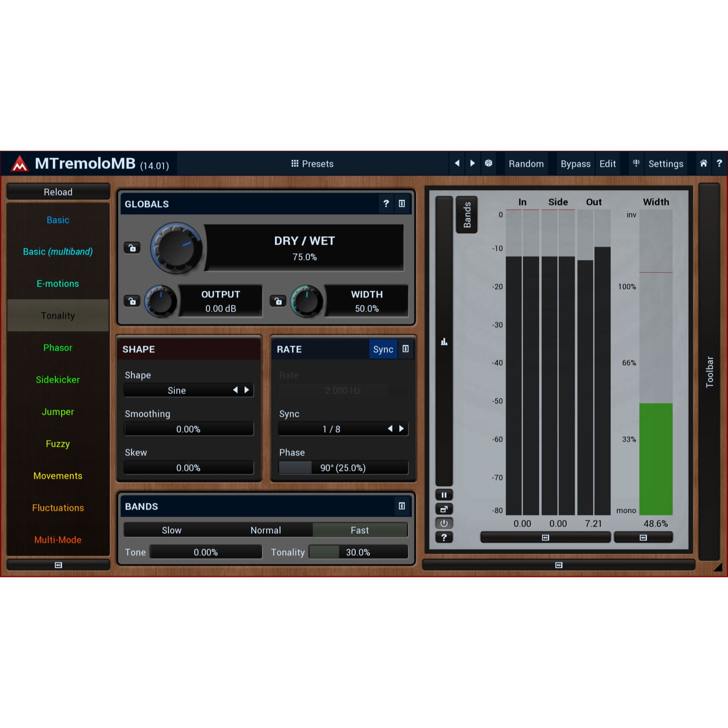Click the collapse icon below preset list
Screen dimensions: 728x728
[x=58, y=565]
